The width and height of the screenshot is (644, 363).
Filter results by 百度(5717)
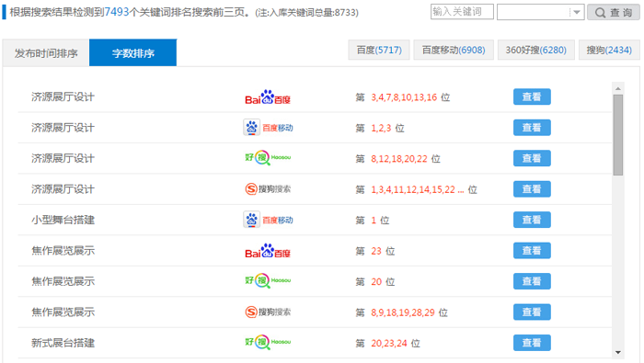pyautogui.click(x=379, y=50)
